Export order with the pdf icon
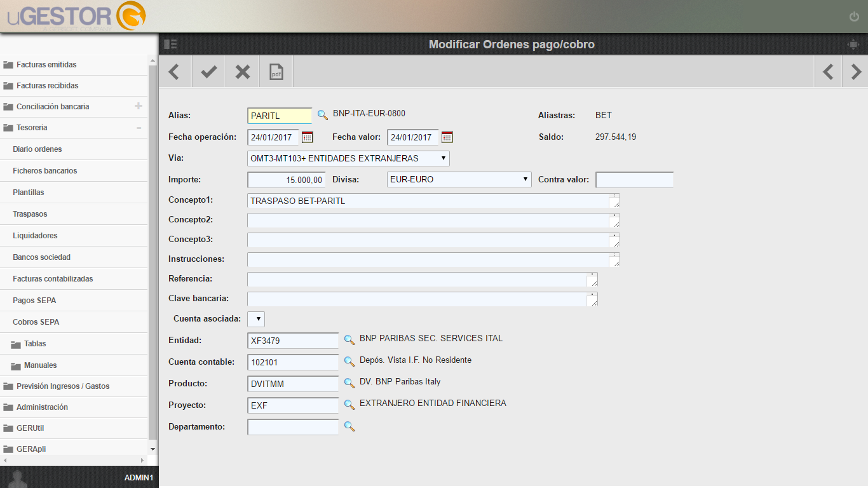The width and height of the screenshot is (868, 488). (x=276, y=72)
